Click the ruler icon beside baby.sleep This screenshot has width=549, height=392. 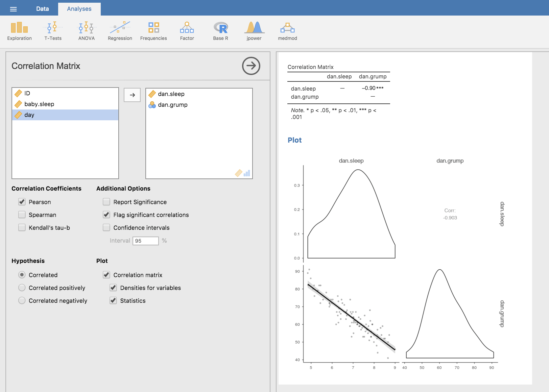tap(18, 104)
